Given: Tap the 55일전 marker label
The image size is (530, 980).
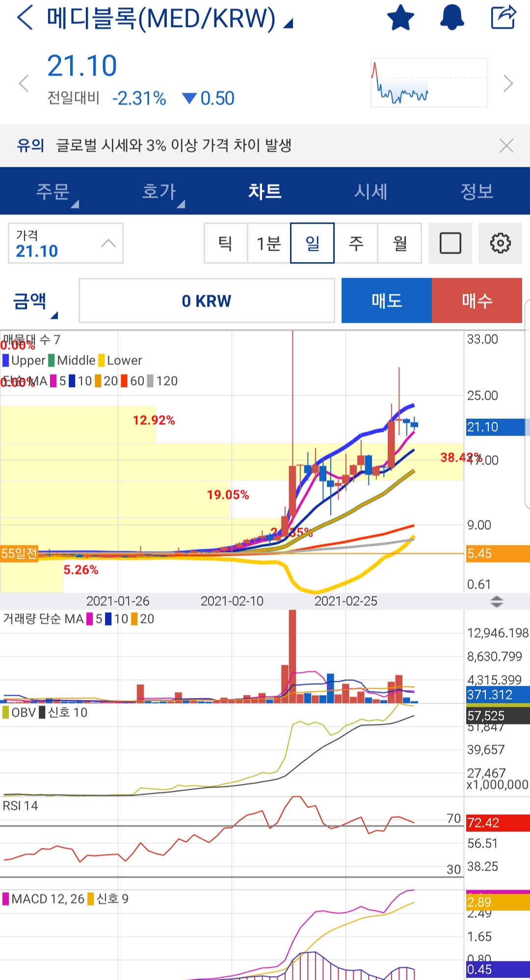Looking at the screenshot, I should click(19, 554).
